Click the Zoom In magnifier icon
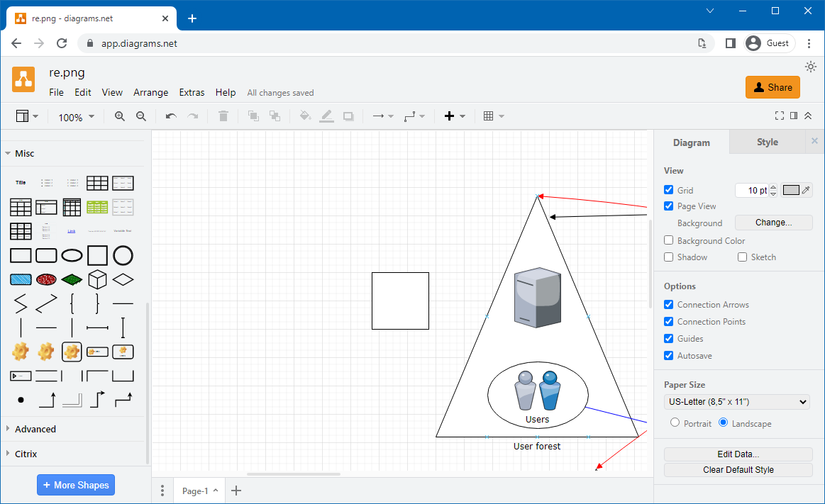 tap(119, 116)
